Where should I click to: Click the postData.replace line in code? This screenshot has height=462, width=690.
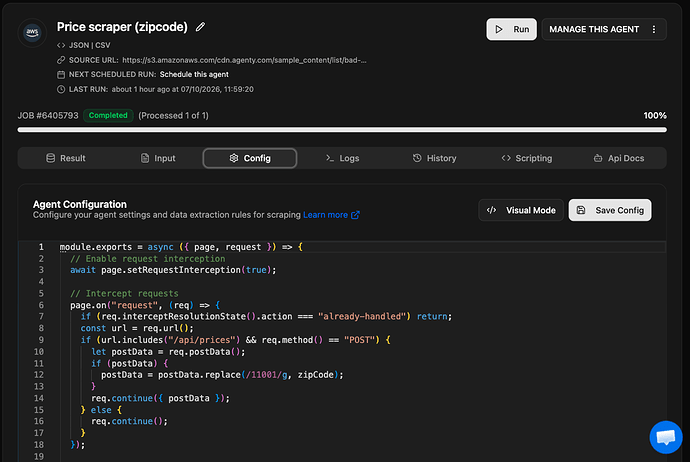pos(222,375)
